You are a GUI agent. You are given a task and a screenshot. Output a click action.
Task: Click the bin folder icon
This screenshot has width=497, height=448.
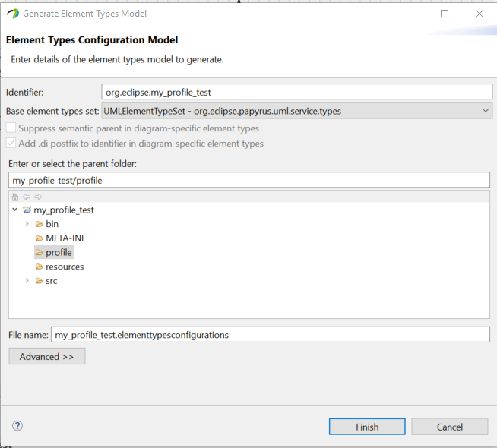(40, 224)
